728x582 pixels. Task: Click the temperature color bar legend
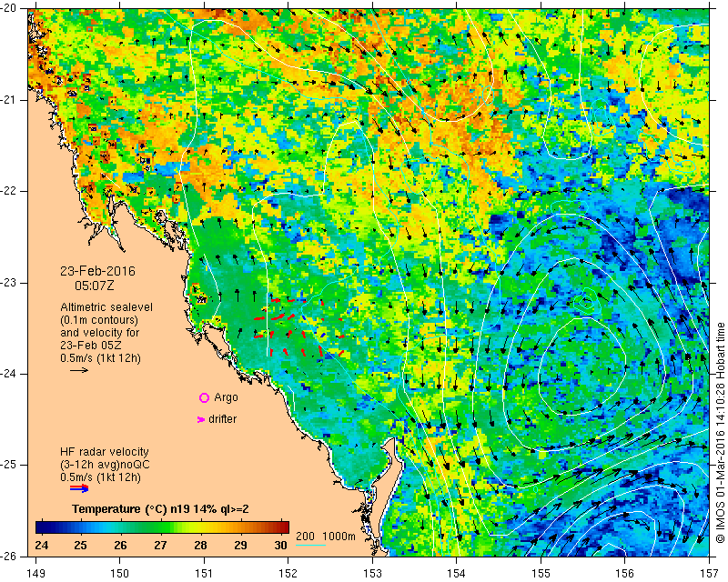pos(162,527)
